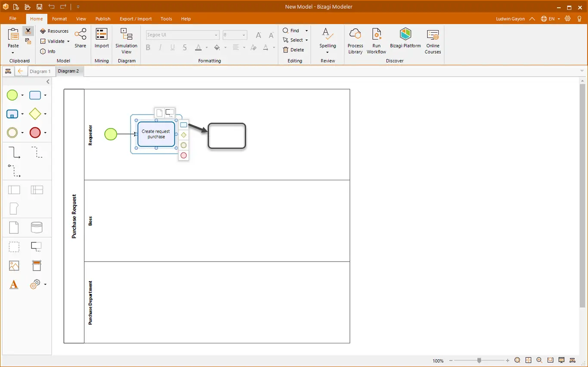Open the font size dropdown
The image size is (588, 367).
[244, 35]
